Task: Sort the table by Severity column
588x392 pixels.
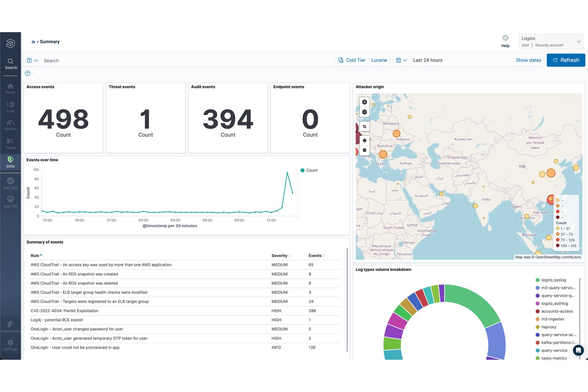Action: click(x=281, y=256)
